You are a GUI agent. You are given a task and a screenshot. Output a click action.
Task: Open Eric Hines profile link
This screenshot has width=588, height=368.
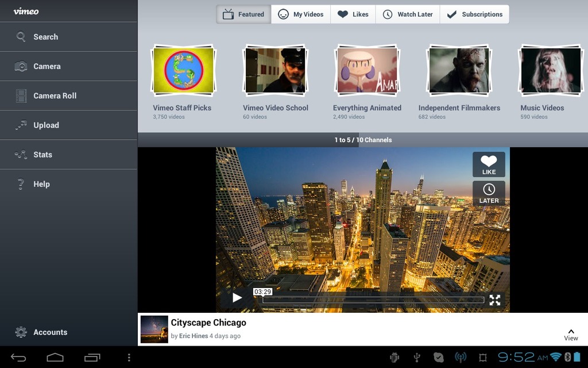194,336
